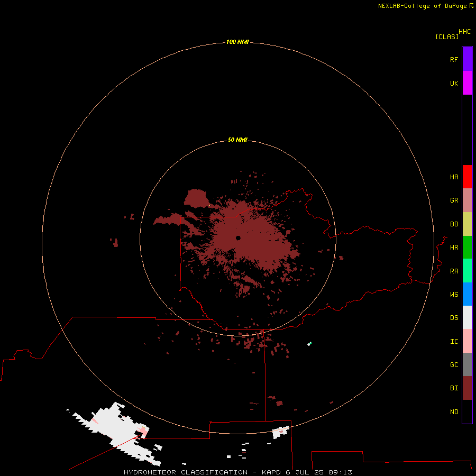Click the GC legend label
The height and width of the screenshot is (476, 476).
click(454, 364)
